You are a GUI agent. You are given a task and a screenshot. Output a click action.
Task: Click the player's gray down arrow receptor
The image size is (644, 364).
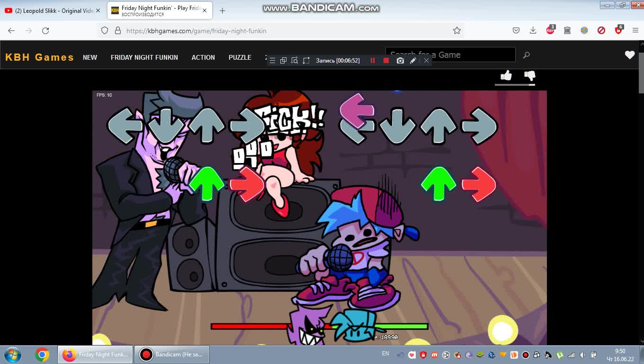(x=397, y=126)
